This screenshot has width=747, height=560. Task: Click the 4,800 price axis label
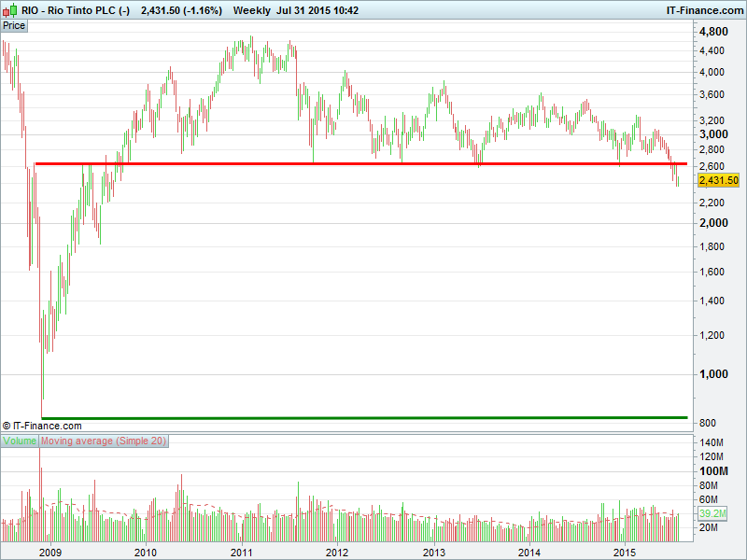point(713,32)
